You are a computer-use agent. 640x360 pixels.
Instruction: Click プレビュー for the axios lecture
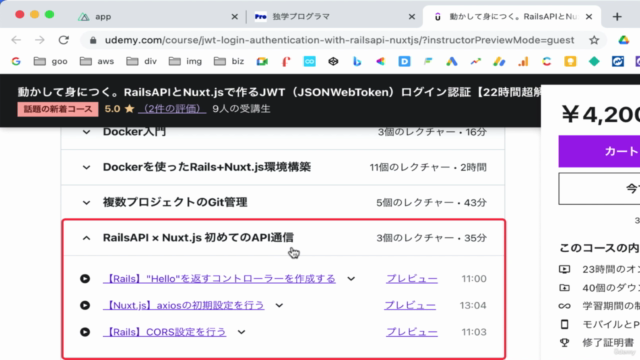coord(410,305)
